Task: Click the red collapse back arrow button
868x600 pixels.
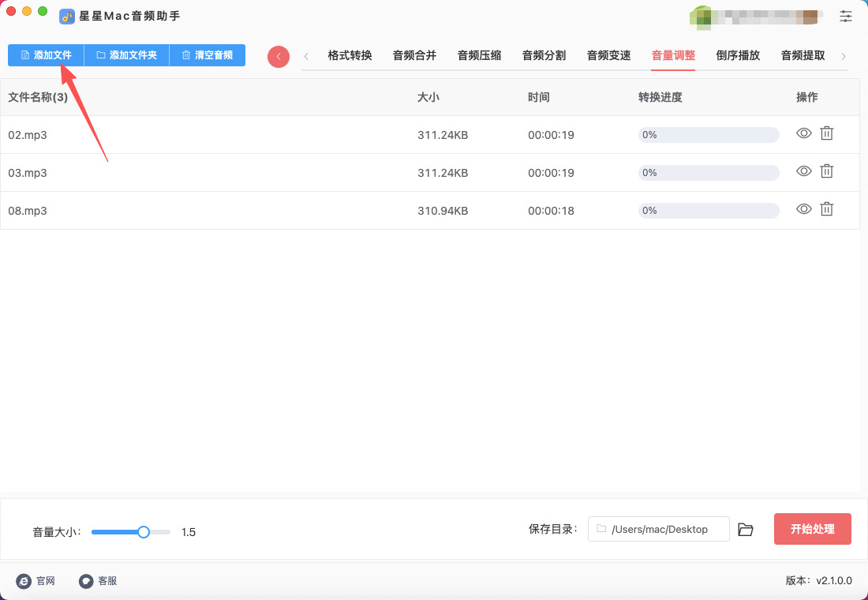Action: [x=279, y=56]
